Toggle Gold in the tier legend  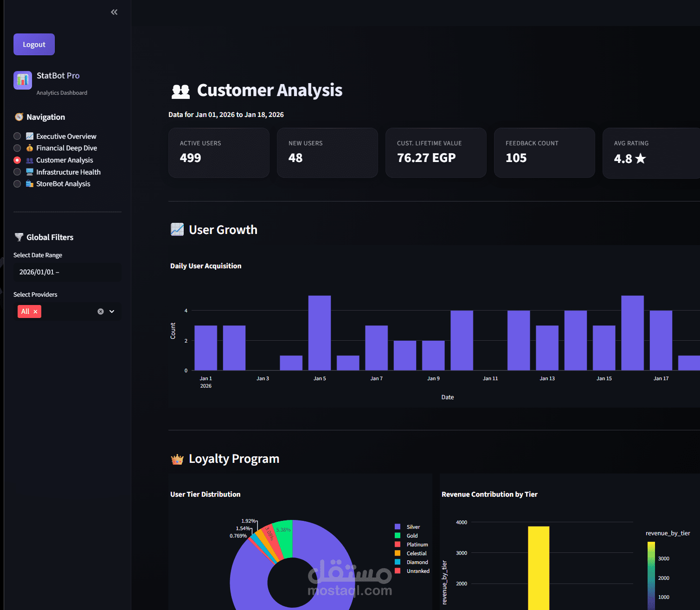406,536
